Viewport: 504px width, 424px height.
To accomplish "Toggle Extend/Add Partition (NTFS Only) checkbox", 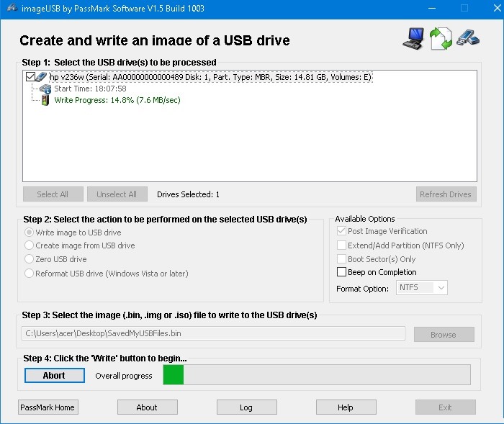I will pos(341,245).
